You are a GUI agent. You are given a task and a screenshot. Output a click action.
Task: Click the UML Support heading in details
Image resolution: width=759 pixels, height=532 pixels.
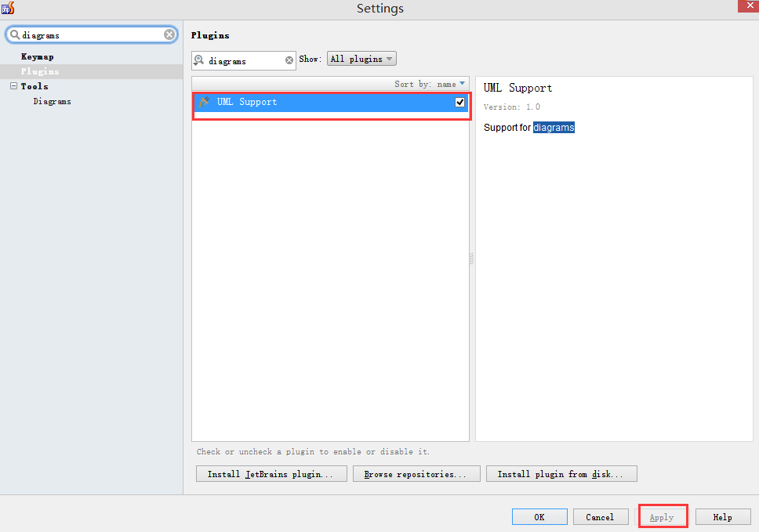(517, 88)
